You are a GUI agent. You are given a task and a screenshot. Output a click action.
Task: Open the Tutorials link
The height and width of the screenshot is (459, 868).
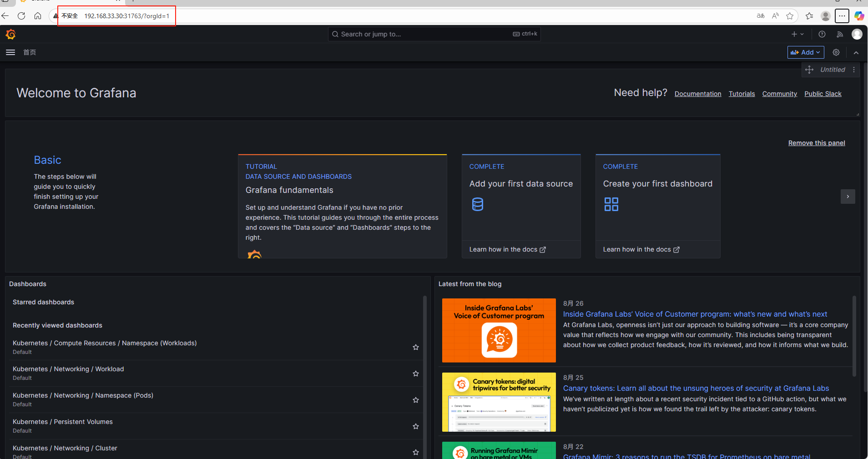[742, 94]
